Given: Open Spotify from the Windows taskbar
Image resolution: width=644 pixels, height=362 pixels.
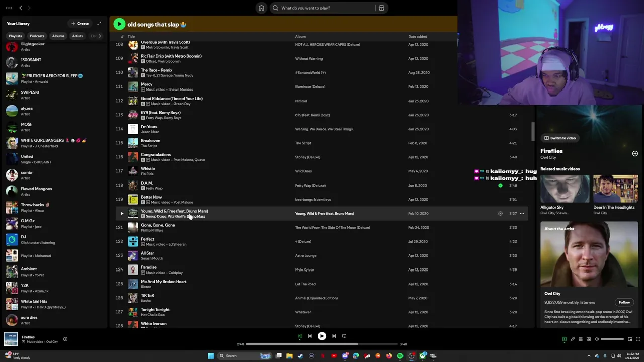Looking at the screenshot, I should [x=400, y=356].
